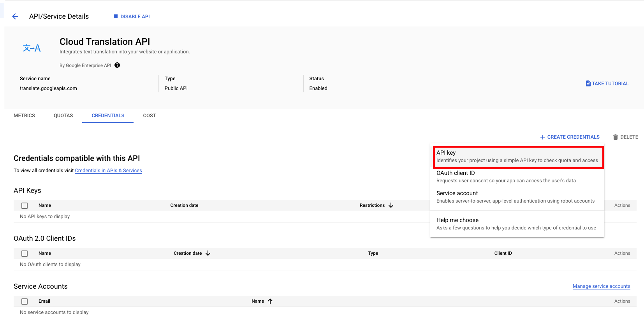
Task: Click Client ID column header
Action: (x=503, y=253)
